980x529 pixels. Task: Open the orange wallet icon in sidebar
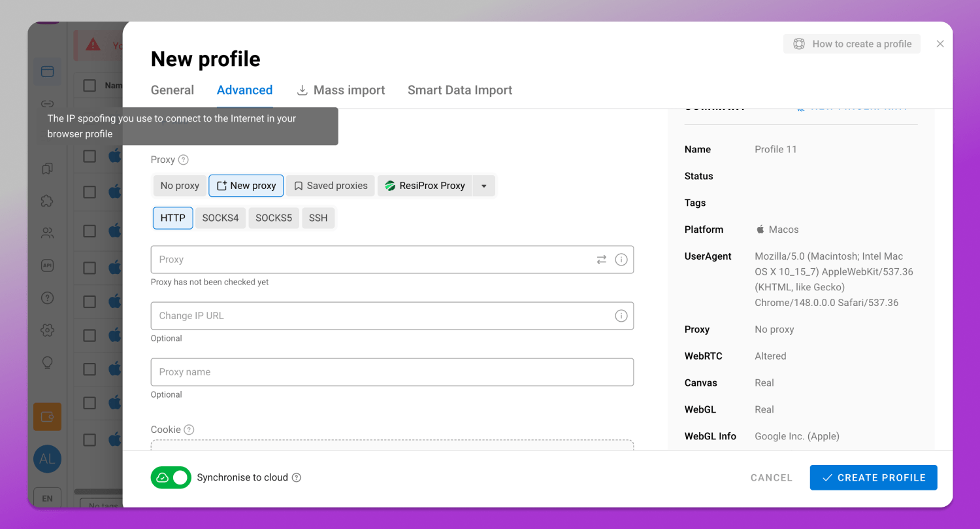47,417
